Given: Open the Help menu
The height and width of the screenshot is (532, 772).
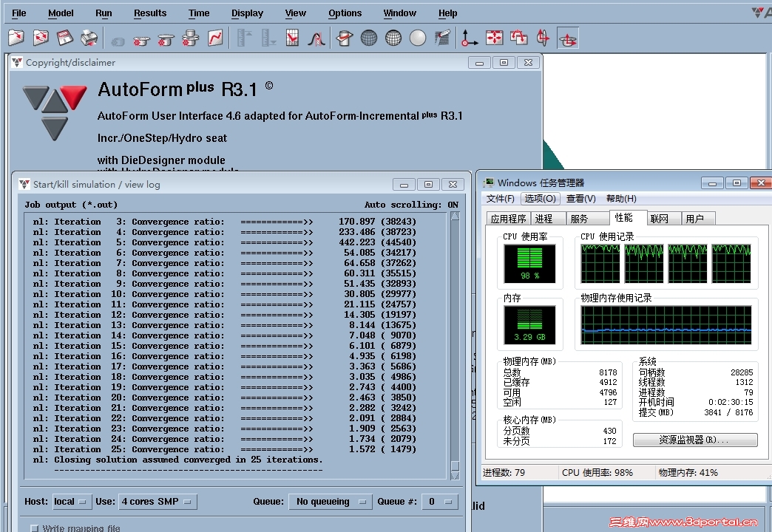Looking at the screenshot, I should (x=447, y=13).
